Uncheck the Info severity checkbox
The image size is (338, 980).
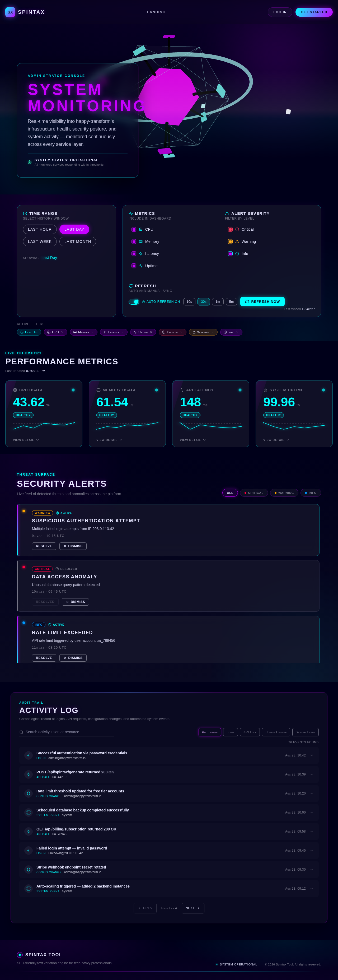tap(230, 254)
